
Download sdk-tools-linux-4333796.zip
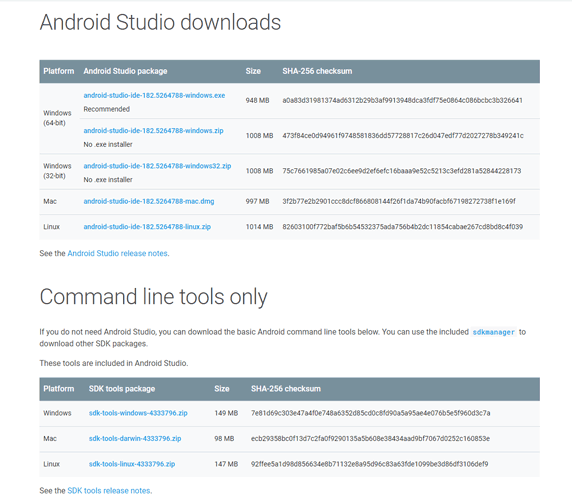point(132,464)
